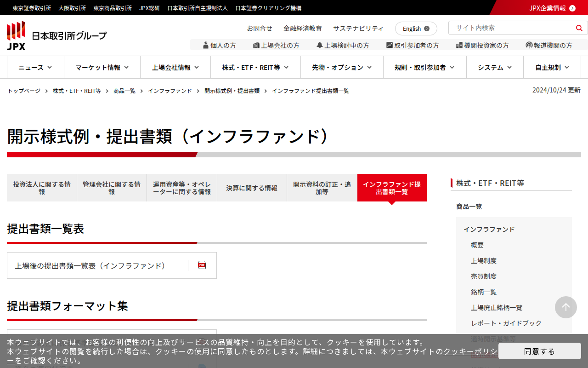Expand the 株式・ETF・REIT等 menu
The height and width of the screenshot is (368, 588).
click(255, 68)
